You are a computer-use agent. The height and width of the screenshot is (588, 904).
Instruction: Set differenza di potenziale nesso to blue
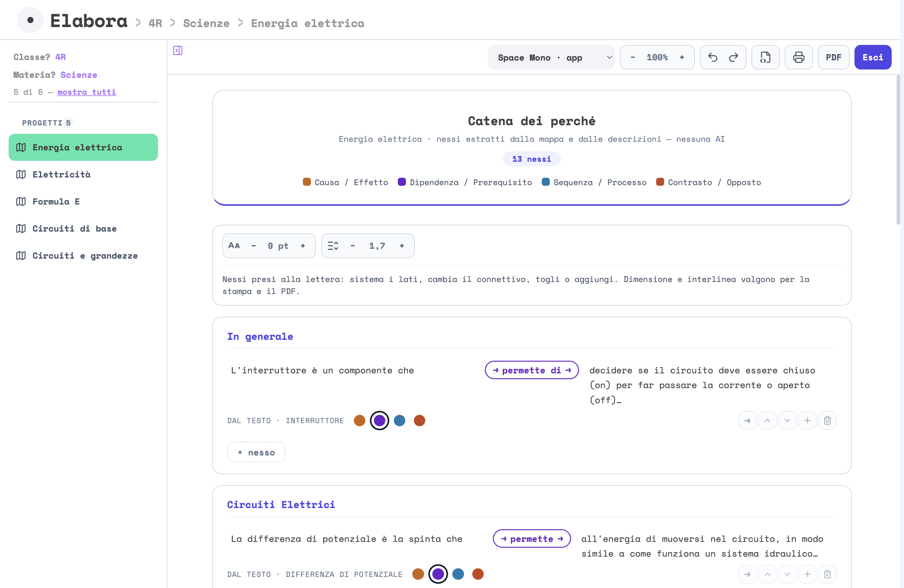pyautogui.click(x=458, y=574)
